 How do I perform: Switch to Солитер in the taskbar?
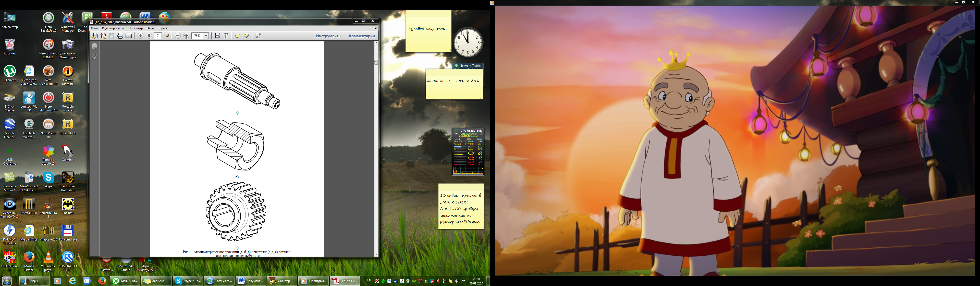[282, 281]
